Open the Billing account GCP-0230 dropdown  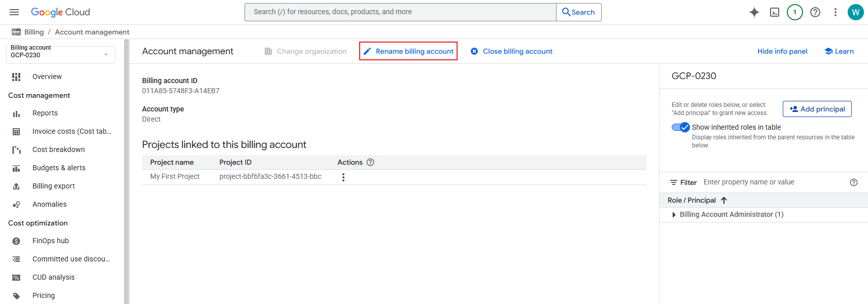(x=60, y=55)
